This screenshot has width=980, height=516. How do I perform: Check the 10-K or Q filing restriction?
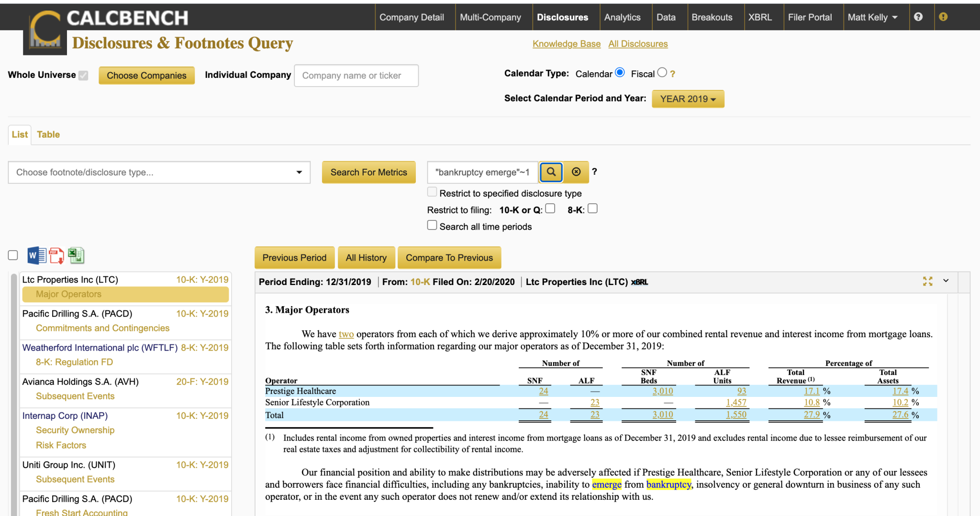click(550, 209)
